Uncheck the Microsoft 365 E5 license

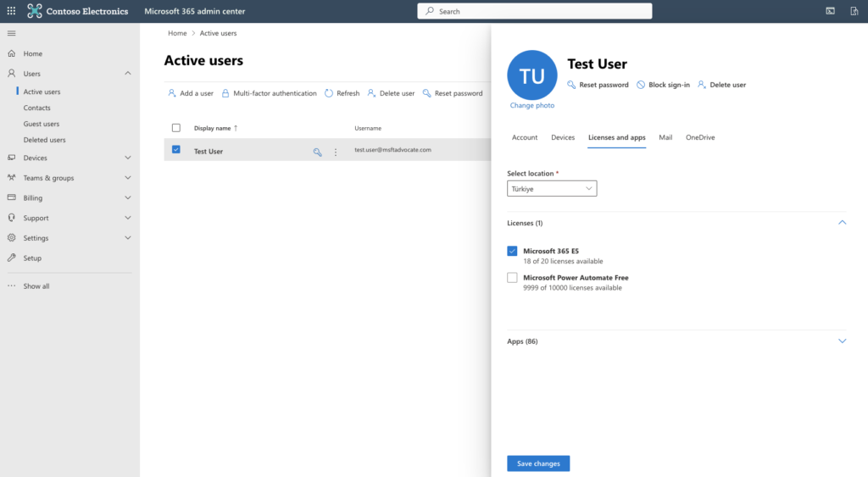(x=512, y=251)
